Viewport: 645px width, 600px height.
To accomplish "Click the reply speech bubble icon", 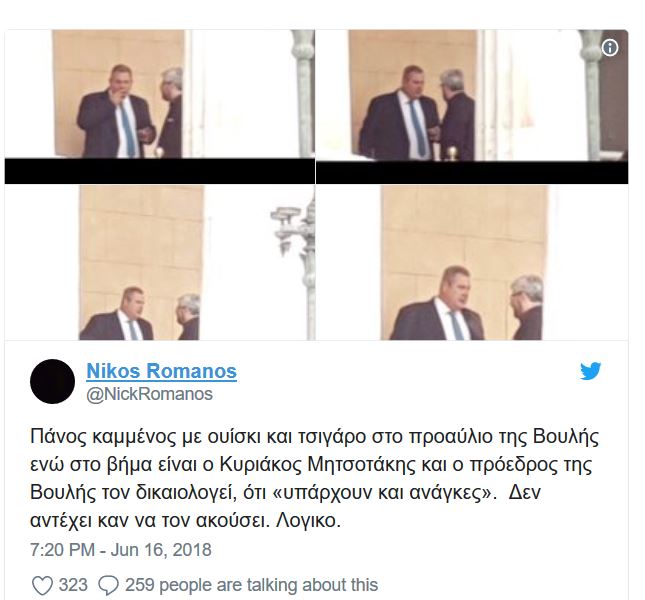I will [109, 585].
